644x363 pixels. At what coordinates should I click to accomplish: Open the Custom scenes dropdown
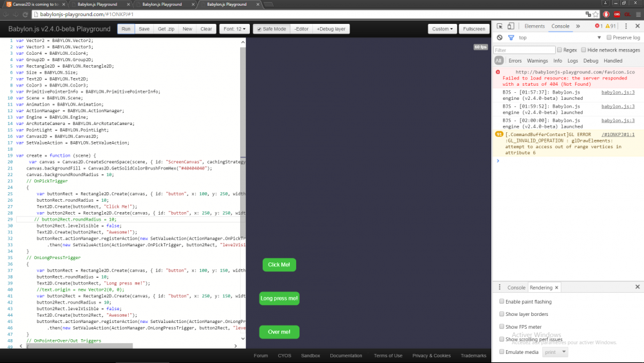(x=442, y=29)
